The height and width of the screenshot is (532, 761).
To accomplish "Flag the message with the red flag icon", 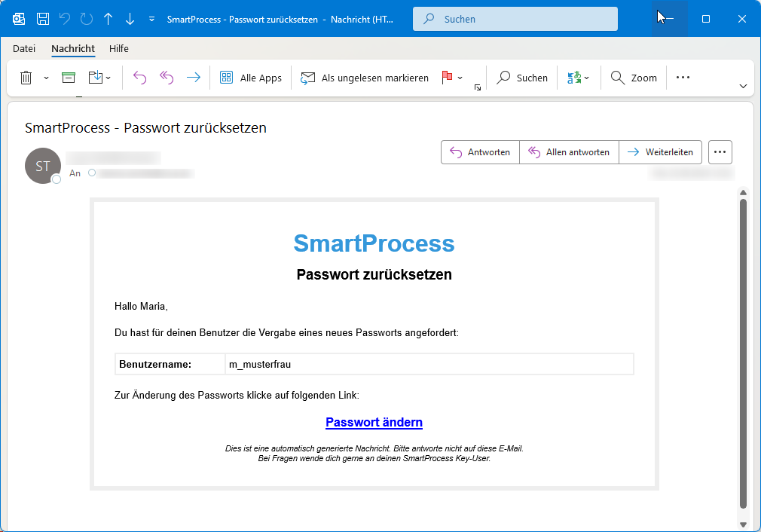I will coord(447,77).
